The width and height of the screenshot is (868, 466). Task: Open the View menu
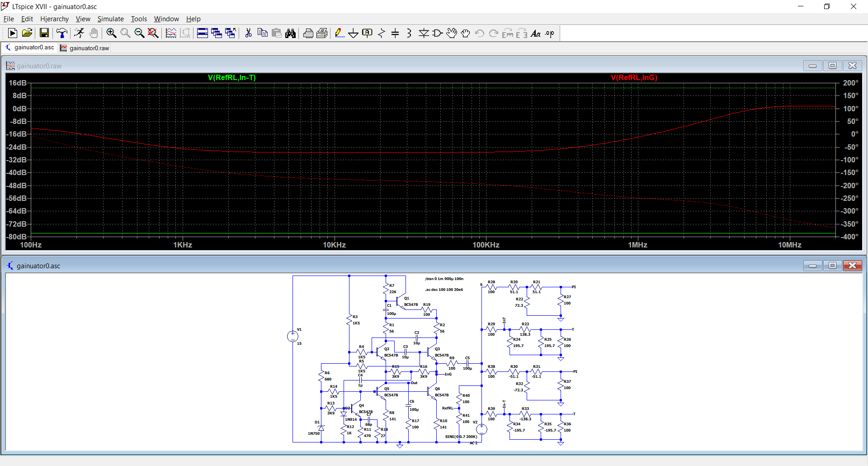(83, 19)
